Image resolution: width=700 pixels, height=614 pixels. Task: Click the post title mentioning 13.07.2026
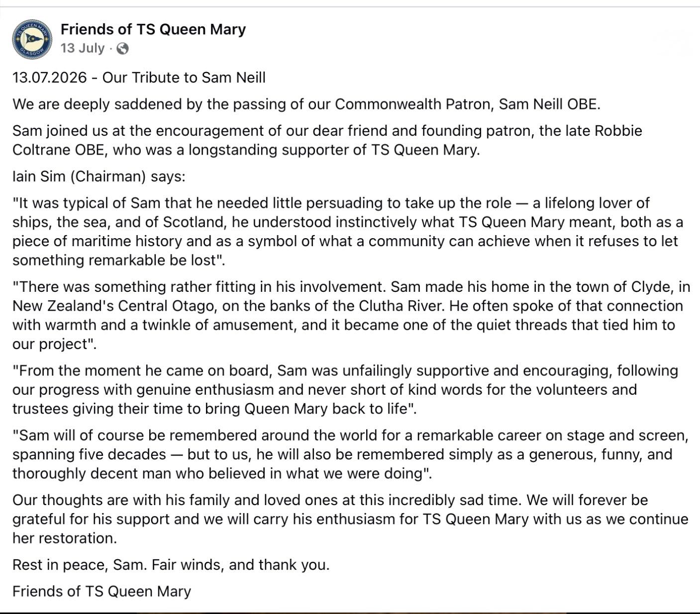139,78
